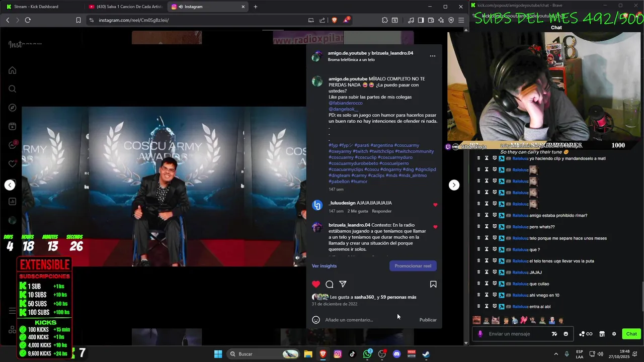This screenshot has width=644, height=362.
Task: Open Steam from taskbar
Action: pyautogui.click(x=426, y=354)
